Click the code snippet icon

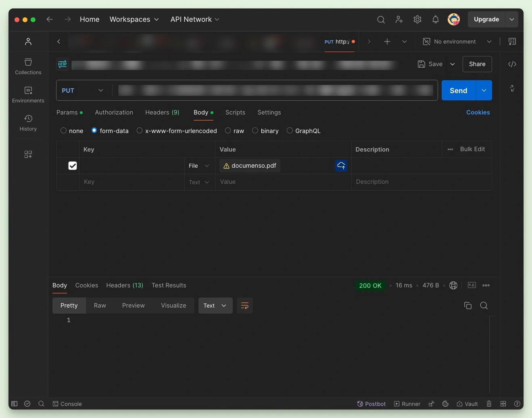[512, 64]
